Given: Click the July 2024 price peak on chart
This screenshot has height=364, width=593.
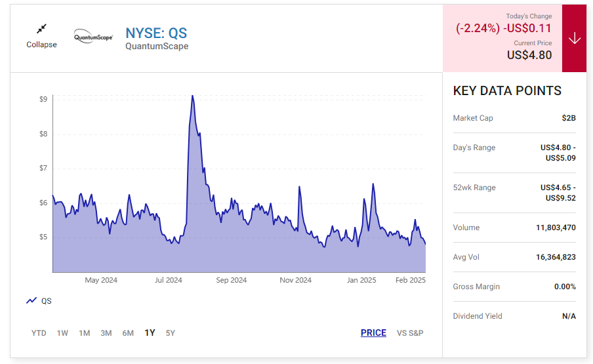Looking at the screenshot, I should (x=192, y=96).
